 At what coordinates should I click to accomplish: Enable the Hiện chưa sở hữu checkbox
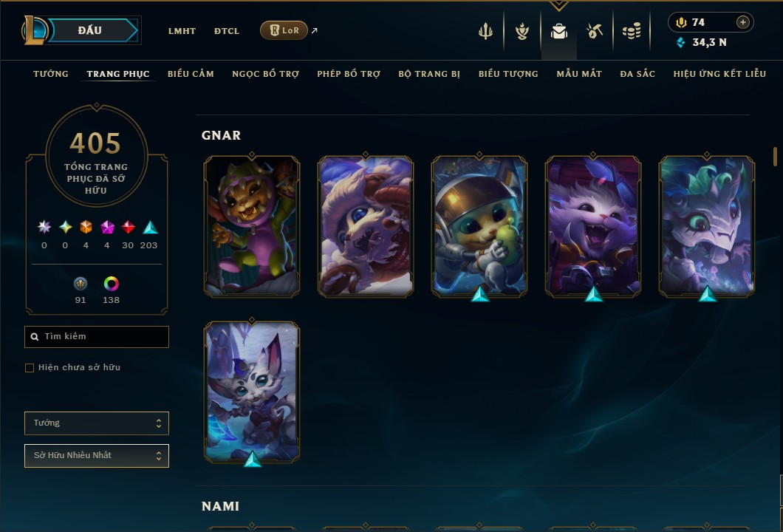tap(30, 368)
